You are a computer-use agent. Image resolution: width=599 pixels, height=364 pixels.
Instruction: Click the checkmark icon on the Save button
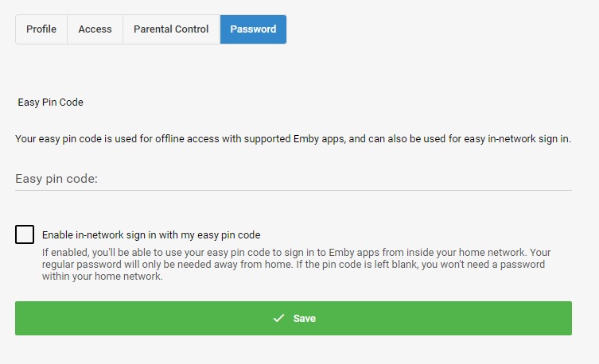click(278, 318)
